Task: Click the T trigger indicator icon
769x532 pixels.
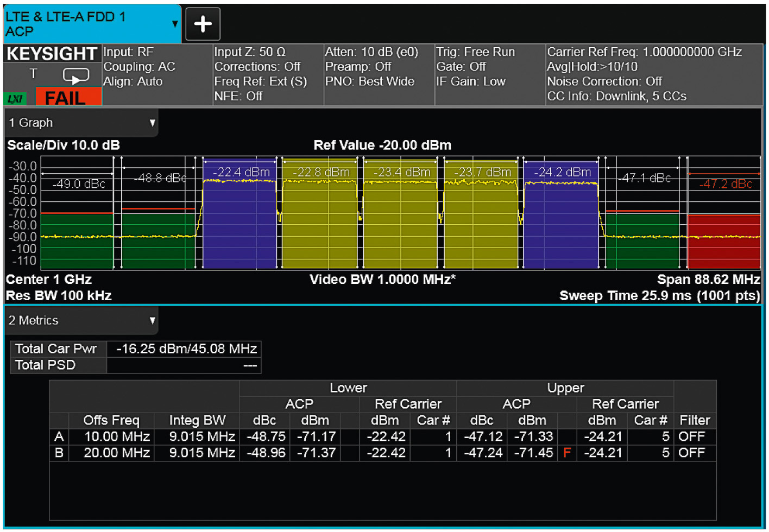Action: point(33,74)
